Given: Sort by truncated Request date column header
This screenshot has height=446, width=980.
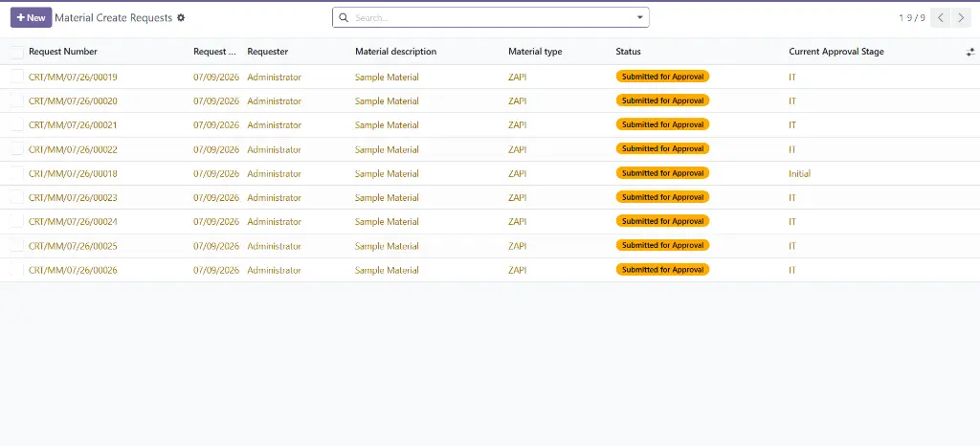Looking at the screenshot, I should pos(214,52).
